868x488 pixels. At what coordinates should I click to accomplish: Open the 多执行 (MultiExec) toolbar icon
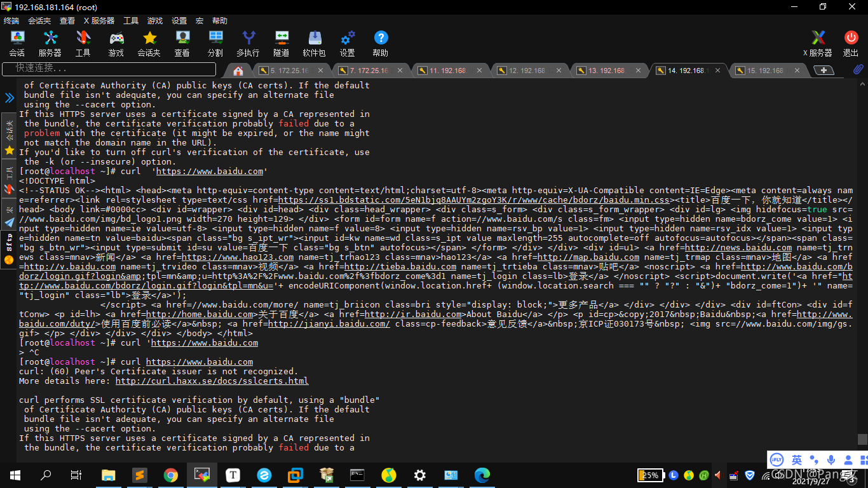[248, 44]
